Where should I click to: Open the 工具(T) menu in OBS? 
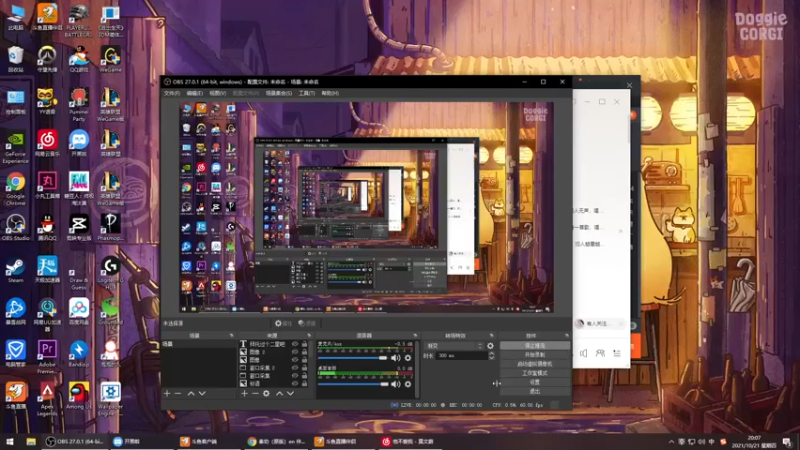(307, 93)
